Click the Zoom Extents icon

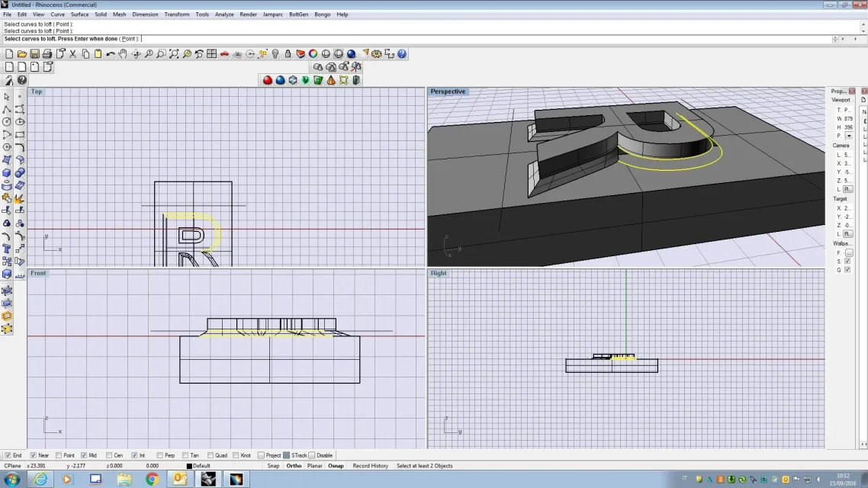(174, 53)
